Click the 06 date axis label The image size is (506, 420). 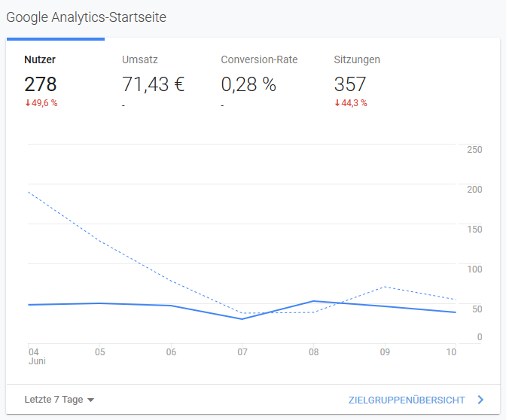[171, 352]
